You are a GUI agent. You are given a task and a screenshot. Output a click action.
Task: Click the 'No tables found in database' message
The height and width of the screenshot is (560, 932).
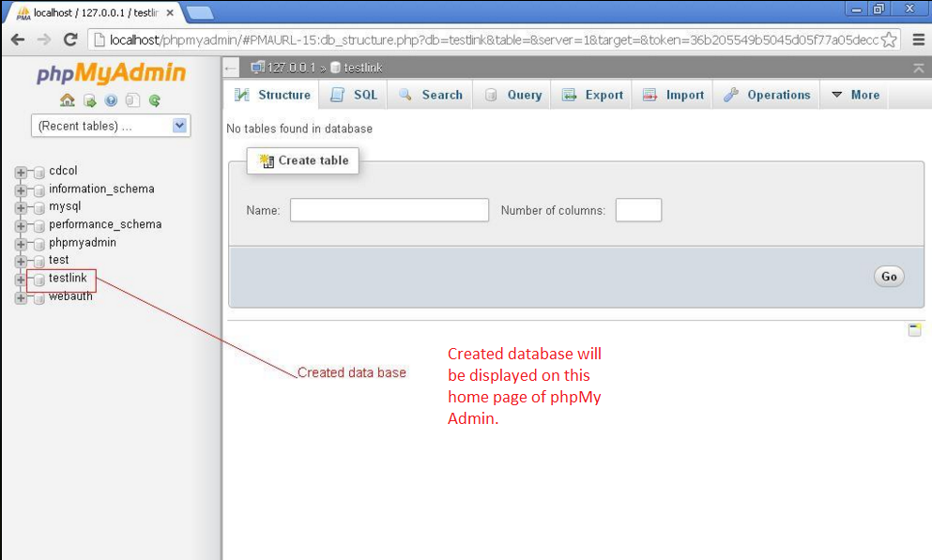(299, 129)
